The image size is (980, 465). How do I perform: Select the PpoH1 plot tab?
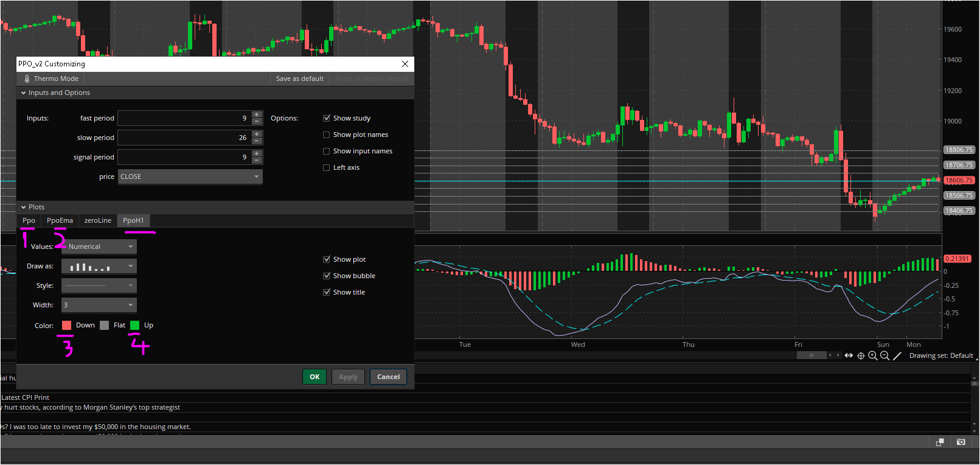pyautogui.click(x=133, y=220)
